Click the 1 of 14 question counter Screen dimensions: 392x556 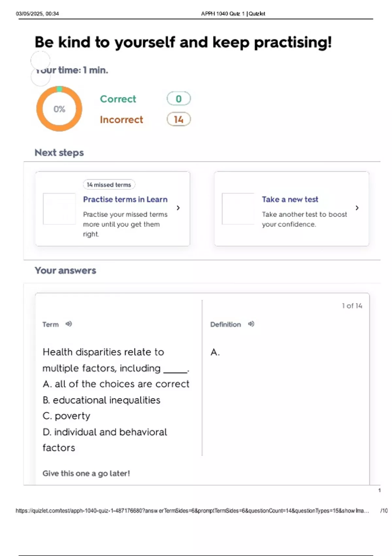pos(352,306)
